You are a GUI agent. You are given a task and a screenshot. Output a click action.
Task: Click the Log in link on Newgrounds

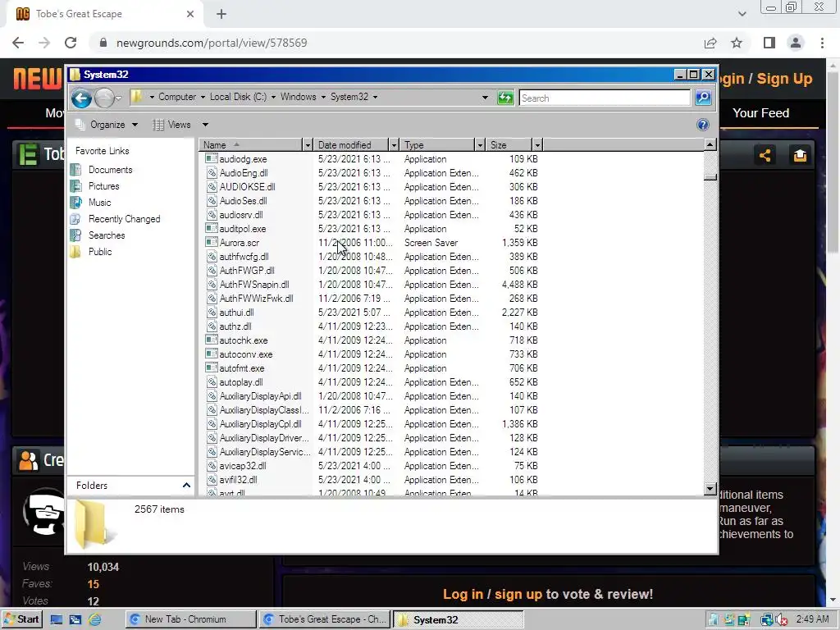coord(463,594)
